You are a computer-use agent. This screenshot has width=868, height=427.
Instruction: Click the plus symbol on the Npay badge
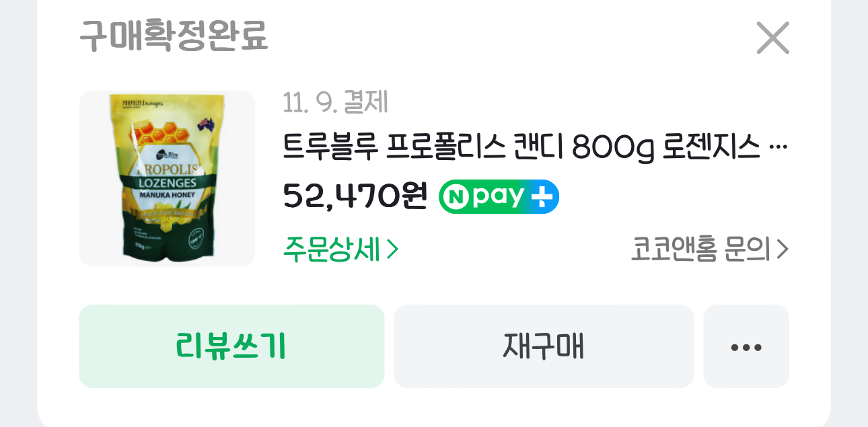[541, 196]
